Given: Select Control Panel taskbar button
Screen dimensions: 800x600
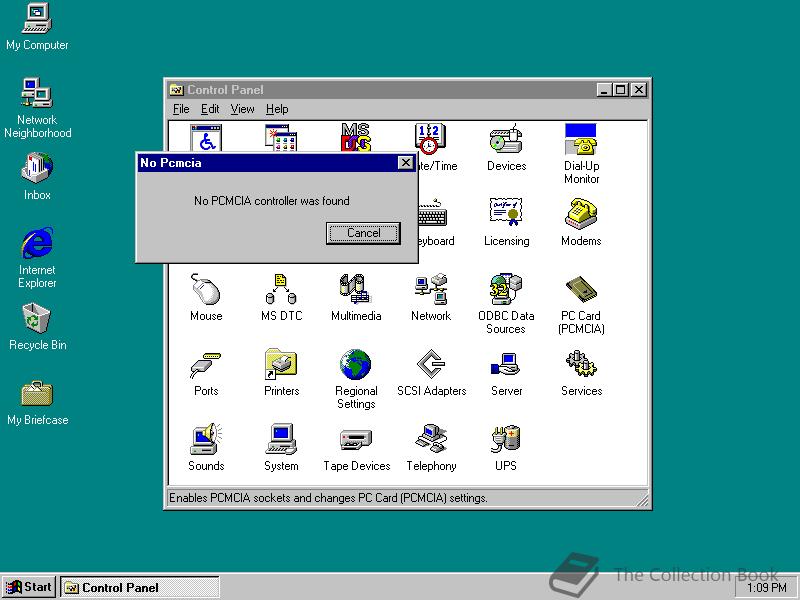Looking at the screenshot, I should 140,587.
